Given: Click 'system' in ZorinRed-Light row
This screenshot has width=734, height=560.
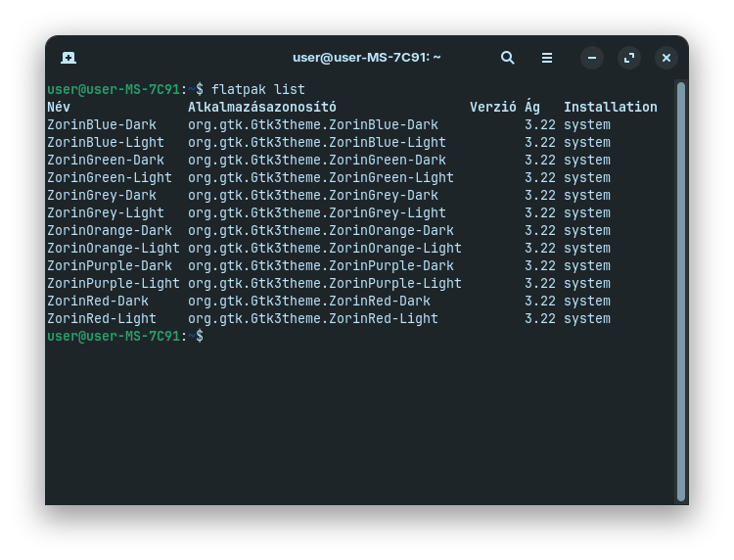Looking at the screenshot, I should point(587,318).
